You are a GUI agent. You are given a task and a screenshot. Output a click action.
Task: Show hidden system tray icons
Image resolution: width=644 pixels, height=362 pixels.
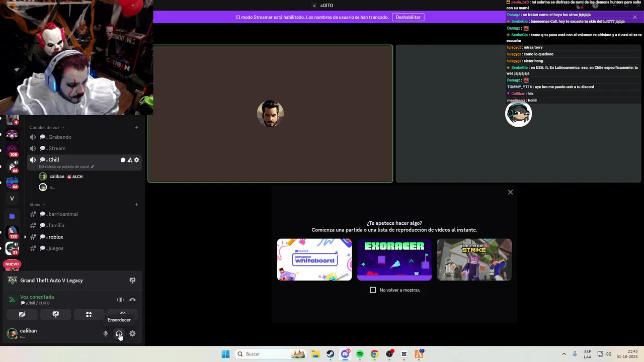[x=564, y=354]
